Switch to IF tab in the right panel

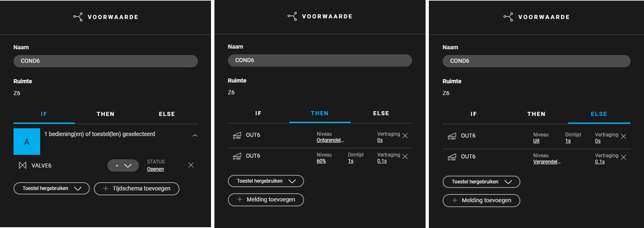pos(474,114)
